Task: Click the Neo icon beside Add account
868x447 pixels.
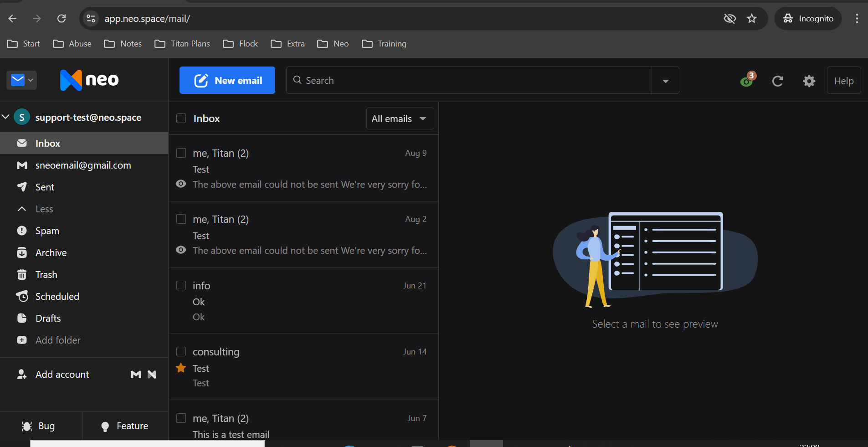Action: 152,375
